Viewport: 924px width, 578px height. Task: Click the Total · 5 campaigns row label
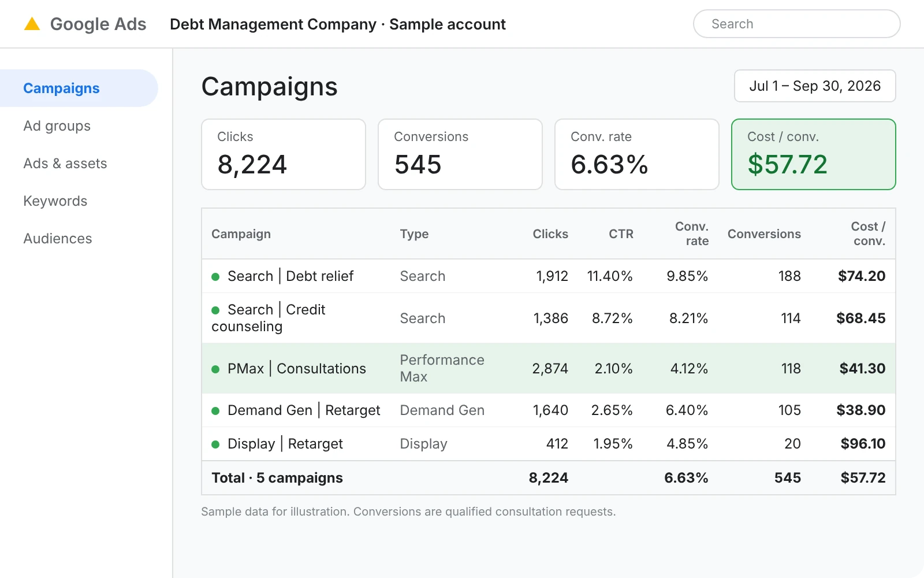point(277,477)
